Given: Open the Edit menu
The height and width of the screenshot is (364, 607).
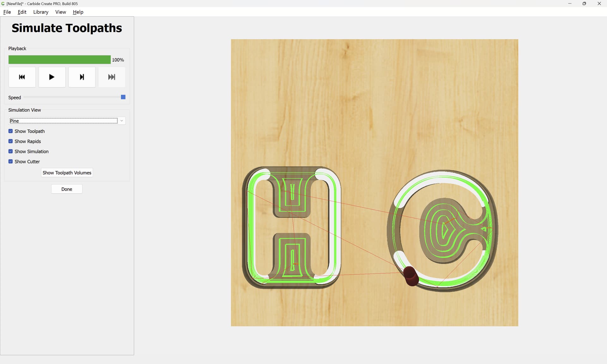Looking at the screenshot, I should point(22,12).
